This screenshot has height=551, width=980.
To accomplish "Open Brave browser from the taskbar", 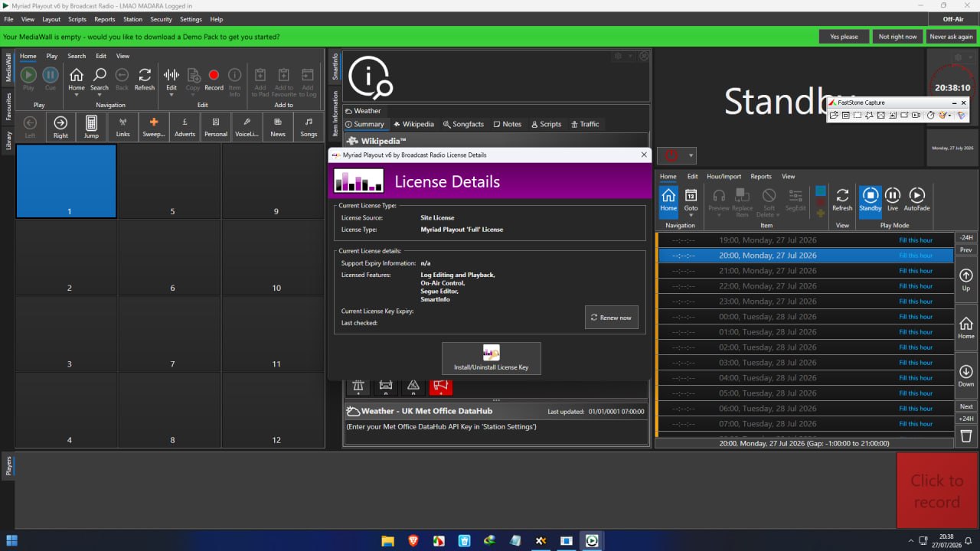I will (x=413, y=540).
